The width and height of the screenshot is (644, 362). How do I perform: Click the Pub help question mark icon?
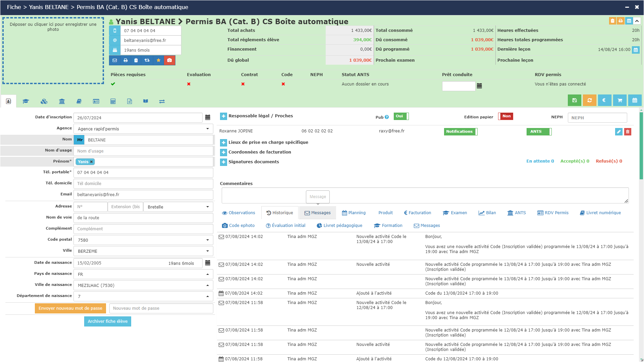387,117
